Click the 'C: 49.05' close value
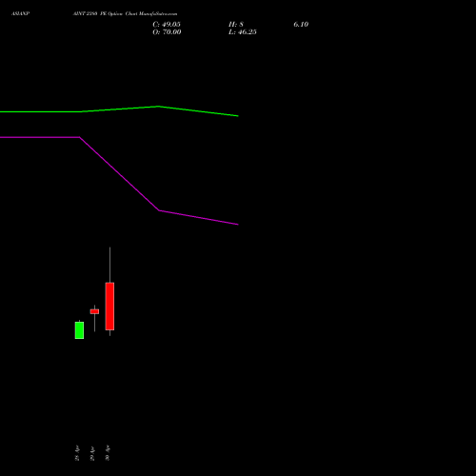The width and height of the screenshot is (476, 476). click(167, 25)
